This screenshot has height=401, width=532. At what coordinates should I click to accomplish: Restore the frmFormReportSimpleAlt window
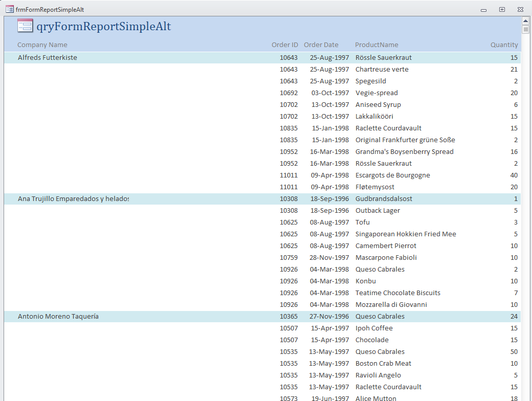point(502,10)
